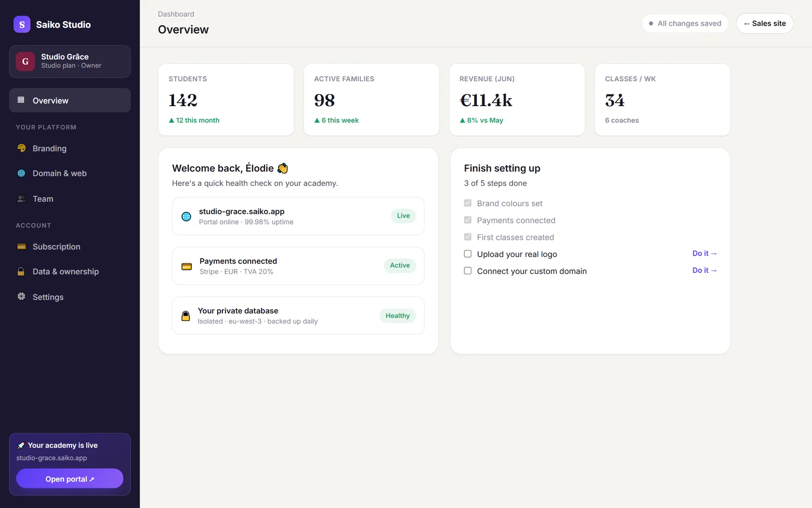Click the rocket icon in the live banner
This screenshot has height=508, width=812.
tap(21, 446)
